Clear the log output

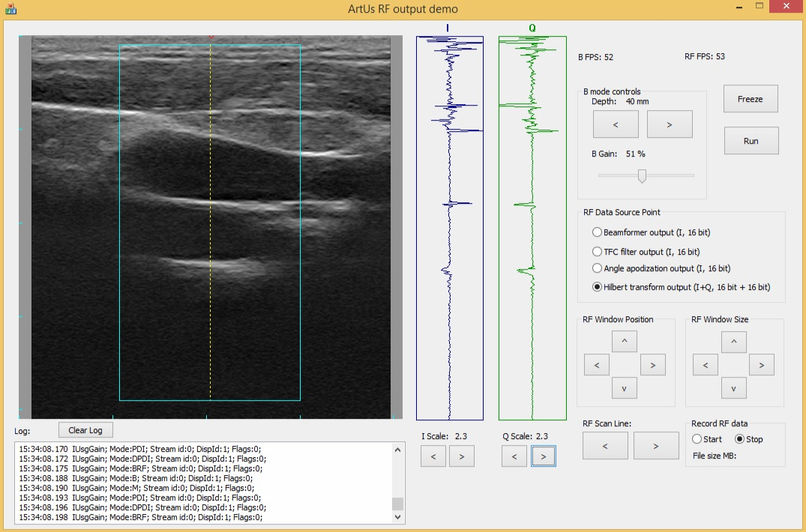tap(85, 430)
